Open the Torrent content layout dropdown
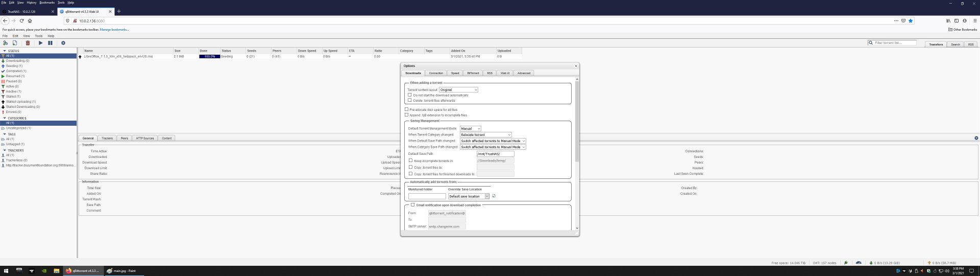This screenshot has width=980, height=276. click(458, 90)
